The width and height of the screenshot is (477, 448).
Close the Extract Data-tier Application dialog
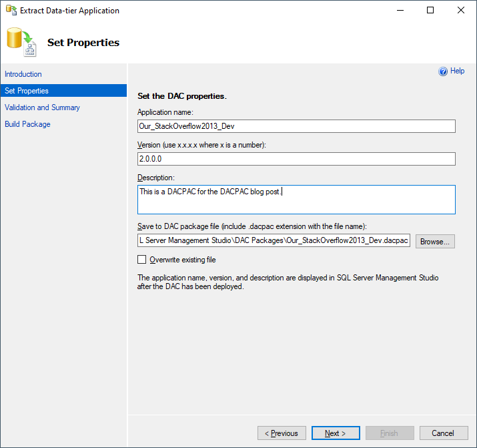tap(461, 10)
